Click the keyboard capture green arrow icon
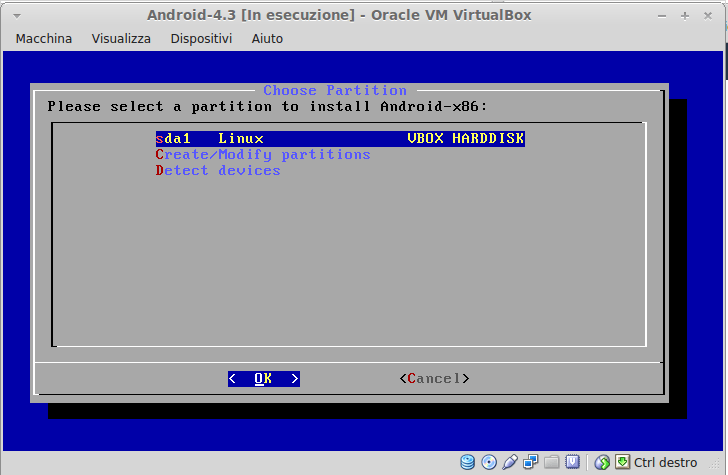This screenshot has height=475, width=728. point(622,462)
